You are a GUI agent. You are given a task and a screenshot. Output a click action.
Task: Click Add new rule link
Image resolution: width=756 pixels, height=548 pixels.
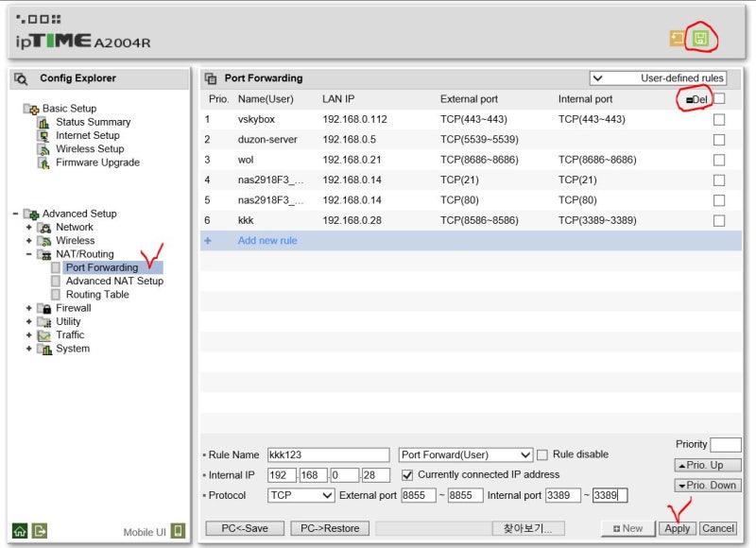(x=266, y=241)
